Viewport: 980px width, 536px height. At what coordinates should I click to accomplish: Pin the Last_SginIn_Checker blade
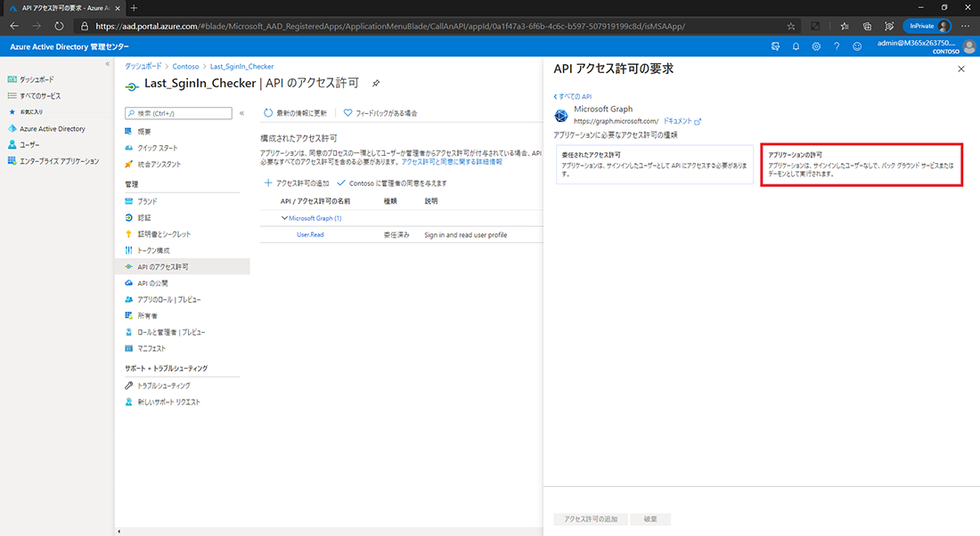pyautogui.click(x=376, y=83)
